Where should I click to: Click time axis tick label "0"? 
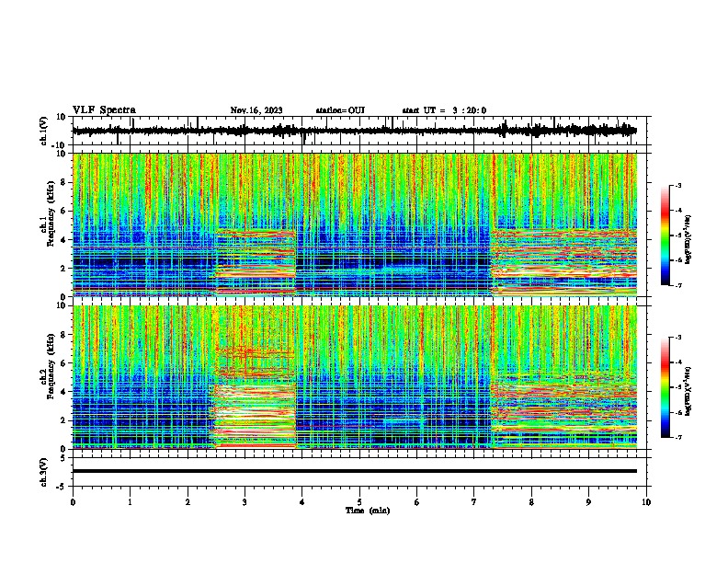tap(73, 502)
